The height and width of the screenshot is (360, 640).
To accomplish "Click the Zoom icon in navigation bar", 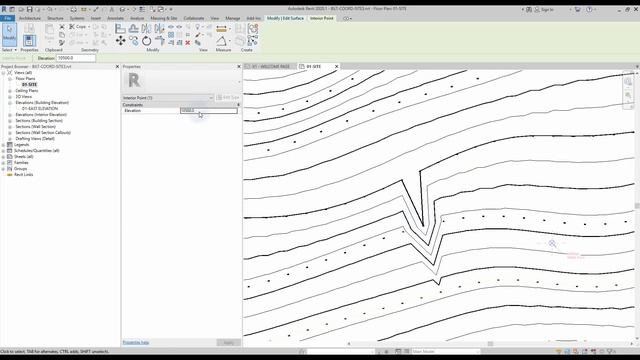I will [x=628, y=95].
